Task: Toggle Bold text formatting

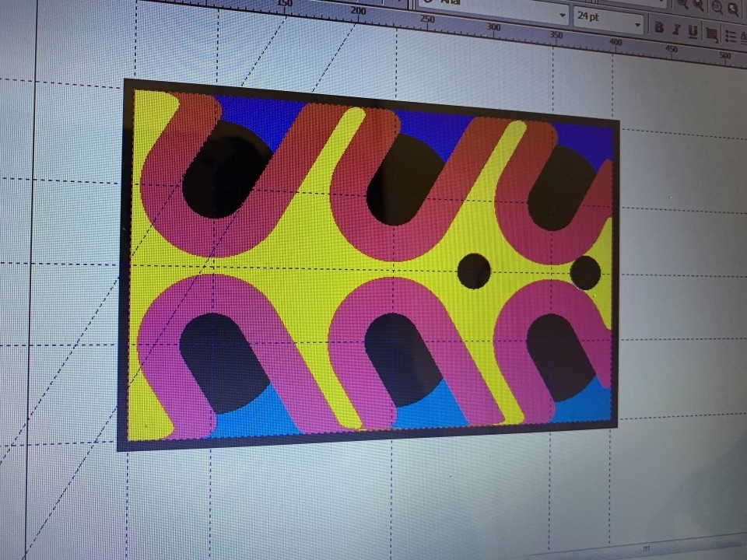Action: (659, 28)
